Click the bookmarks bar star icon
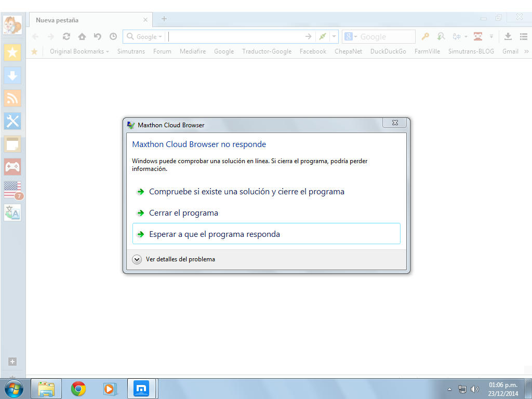The width and height of the screenshot is (532, 399). click(x=34, y=51)
